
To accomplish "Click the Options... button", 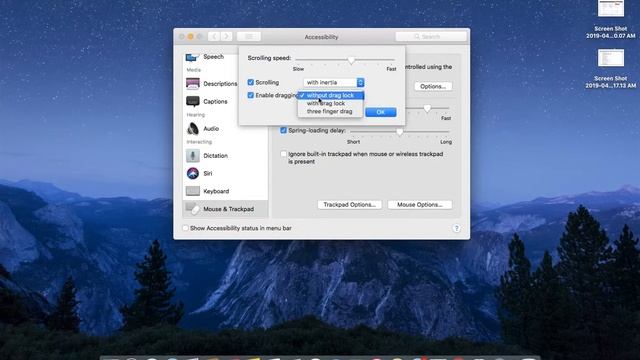I will click(x=433, y=87).
